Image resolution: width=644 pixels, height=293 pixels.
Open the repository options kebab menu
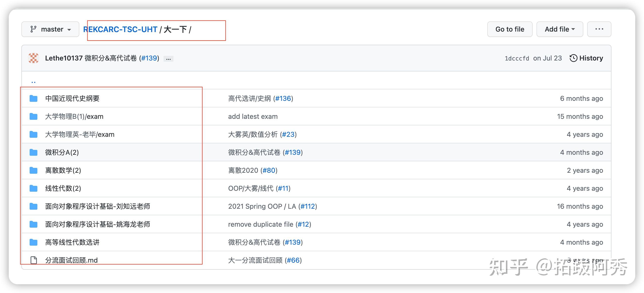click(599, 29)
